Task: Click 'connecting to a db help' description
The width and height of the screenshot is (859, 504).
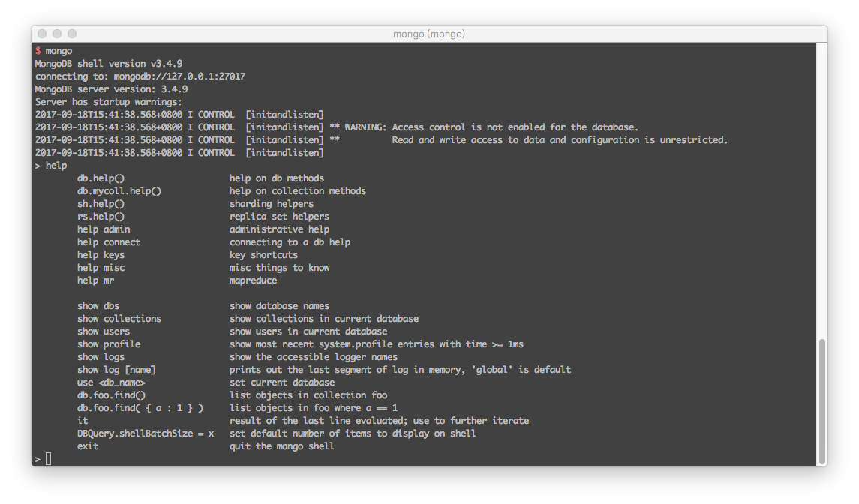Action: coord(290,241)
